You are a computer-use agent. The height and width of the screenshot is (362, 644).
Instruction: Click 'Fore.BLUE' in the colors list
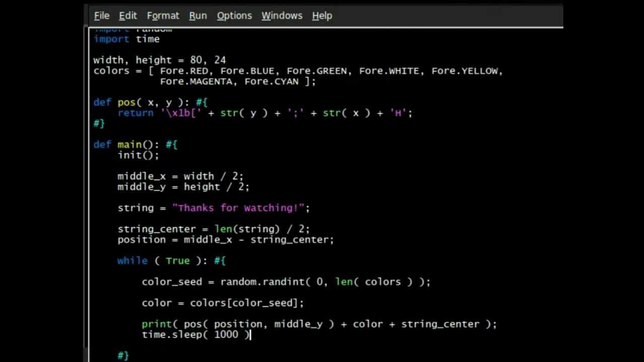point(247,71)
